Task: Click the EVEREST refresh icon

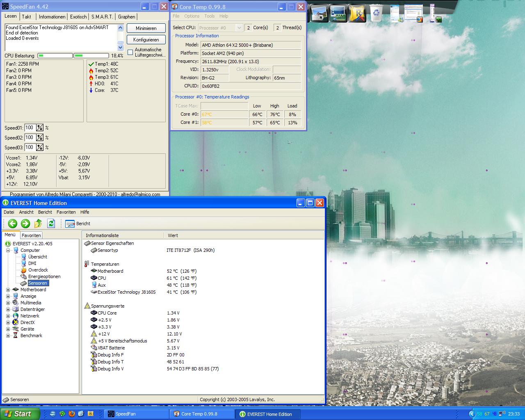Action: click(51, 224)
